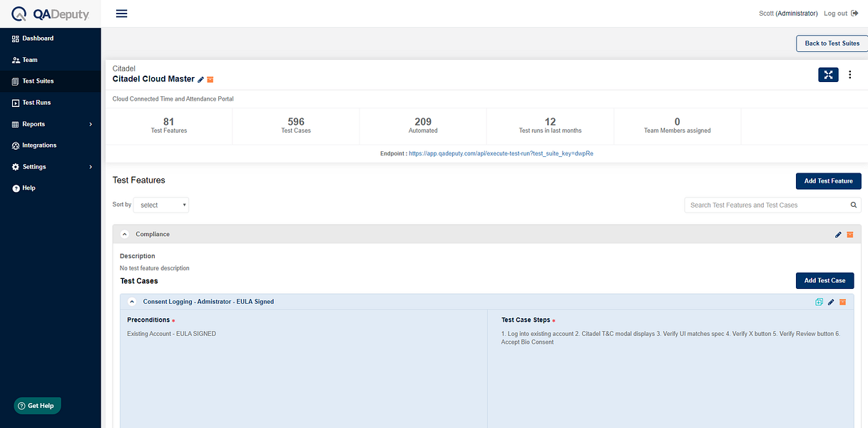Screen dimensions: 868x428
Task: Expand the Reports submenu arrow
Action: 91,124
